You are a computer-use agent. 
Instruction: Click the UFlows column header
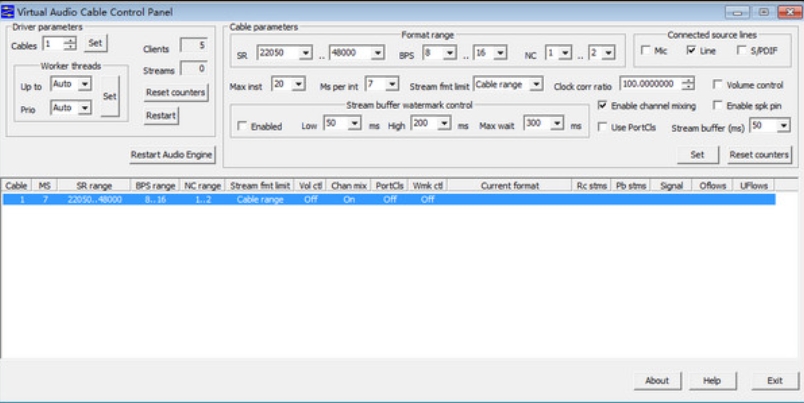tap(754, 186)
